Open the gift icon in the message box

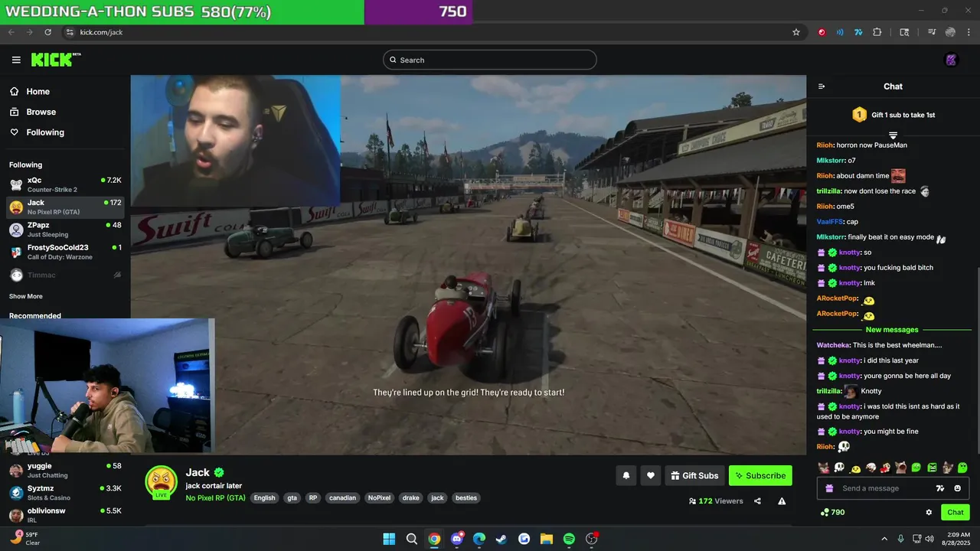[828, 488]
